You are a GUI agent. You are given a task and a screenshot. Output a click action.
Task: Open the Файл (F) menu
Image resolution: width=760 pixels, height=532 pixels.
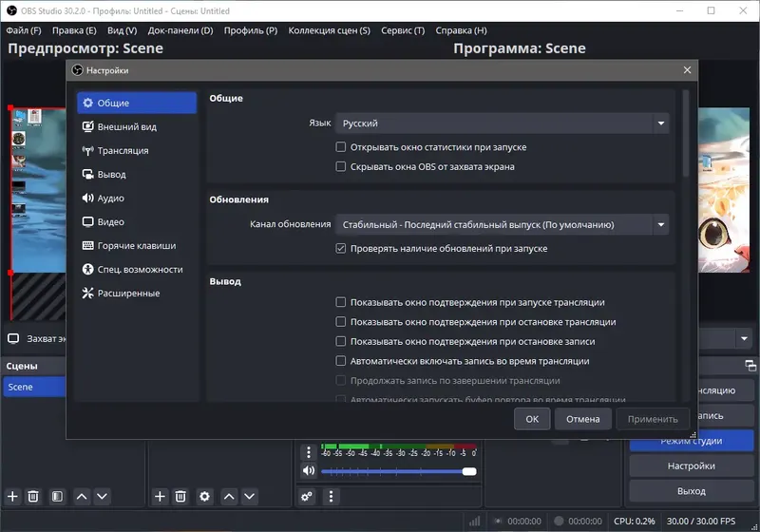(x=23, y=30)
